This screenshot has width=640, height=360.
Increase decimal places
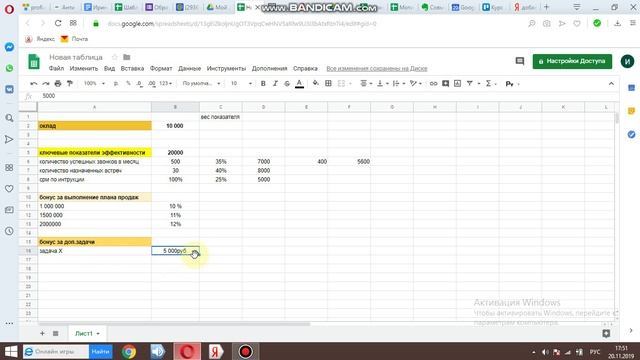(x=152, y=84)
